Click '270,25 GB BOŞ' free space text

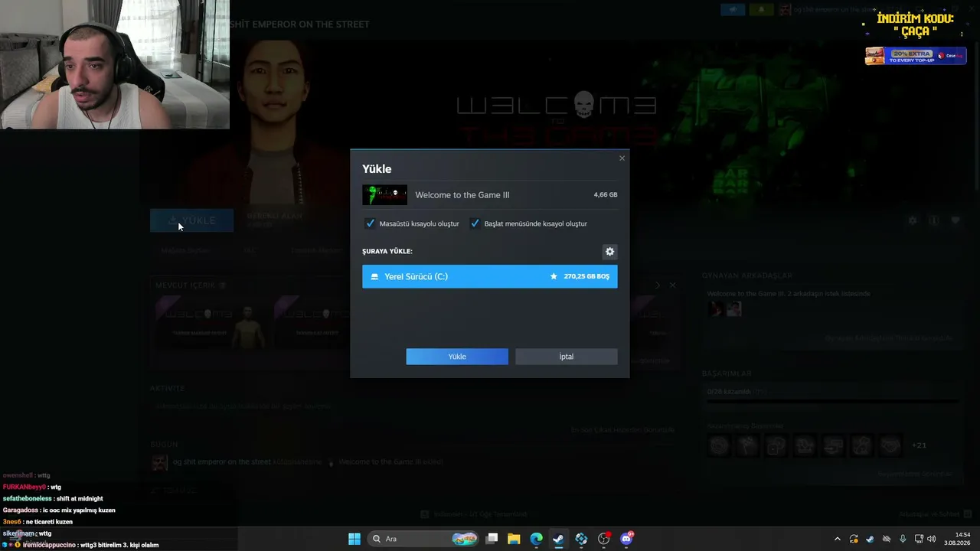[586, 276]
